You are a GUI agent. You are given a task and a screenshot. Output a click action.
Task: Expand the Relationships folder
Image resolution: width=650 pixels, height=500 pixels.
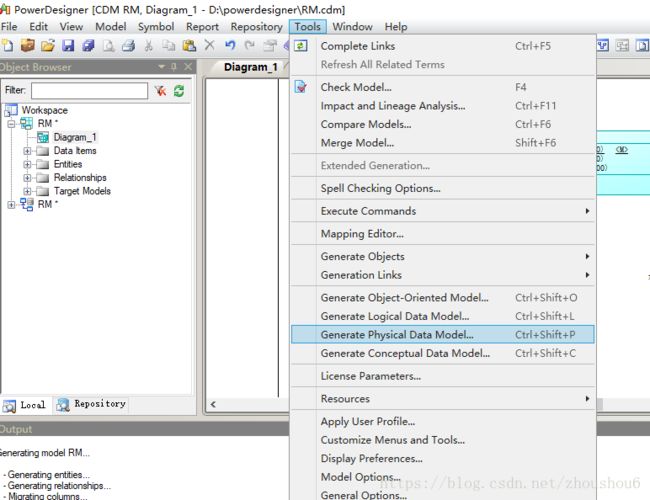point(27,178)
